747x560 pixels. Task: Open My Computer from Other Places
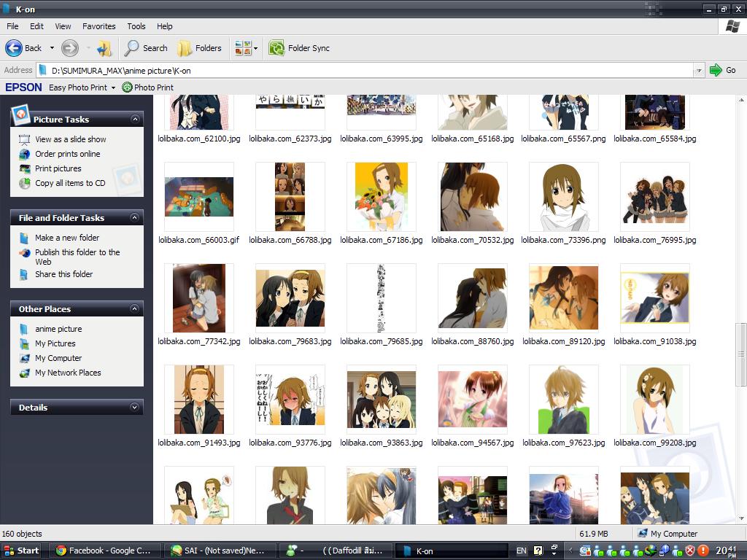click(x=58, y=358)
